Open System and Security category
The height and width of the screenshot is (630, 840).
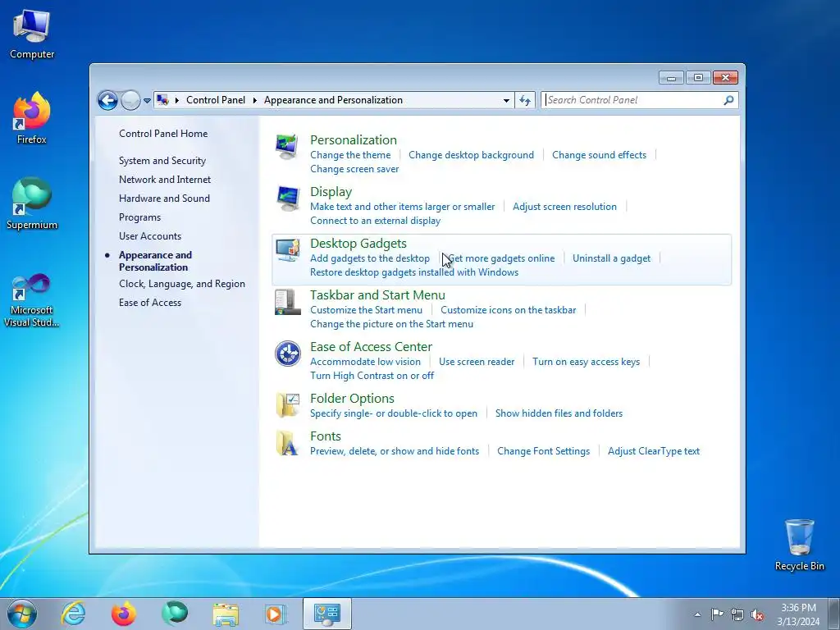(162, 161)
